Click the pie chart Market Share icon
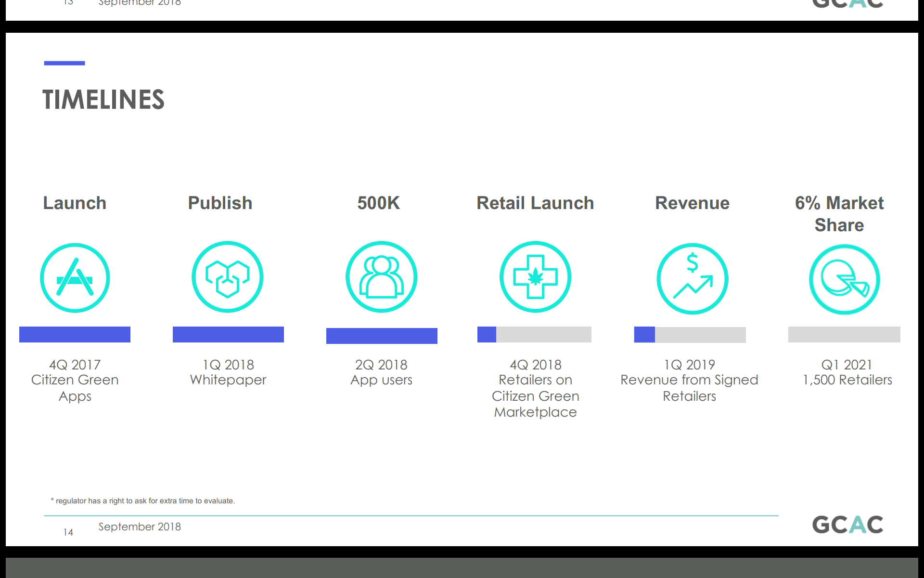This screenshot has width=924, height=578. tap(845, 279)
